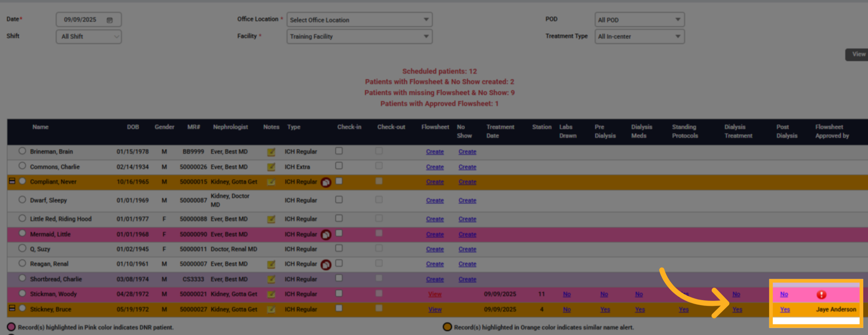This screenshot has width=868, height=335.
Task: Collapse row group icon beside Stickney, Bruce
Action: coord(12,308)
